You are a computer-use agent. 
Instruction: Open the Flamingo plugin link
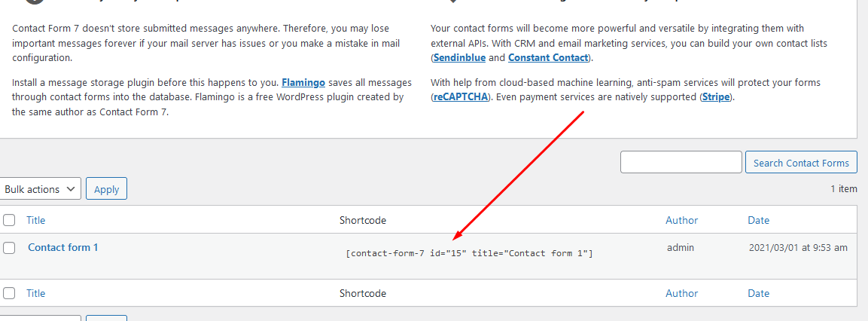pyautogui.click(x=303, y=83)
